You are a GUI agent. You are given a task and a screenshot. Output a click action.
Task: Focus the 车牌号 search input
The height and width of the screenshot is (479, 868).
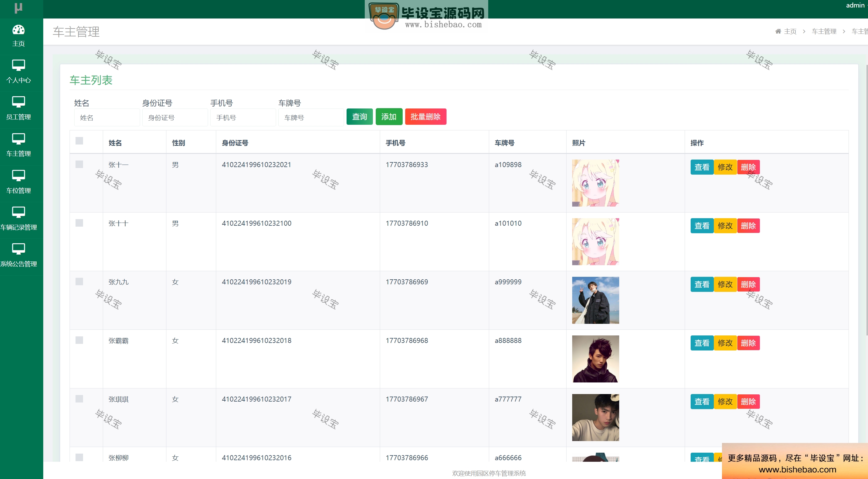[x=311, y=117]
